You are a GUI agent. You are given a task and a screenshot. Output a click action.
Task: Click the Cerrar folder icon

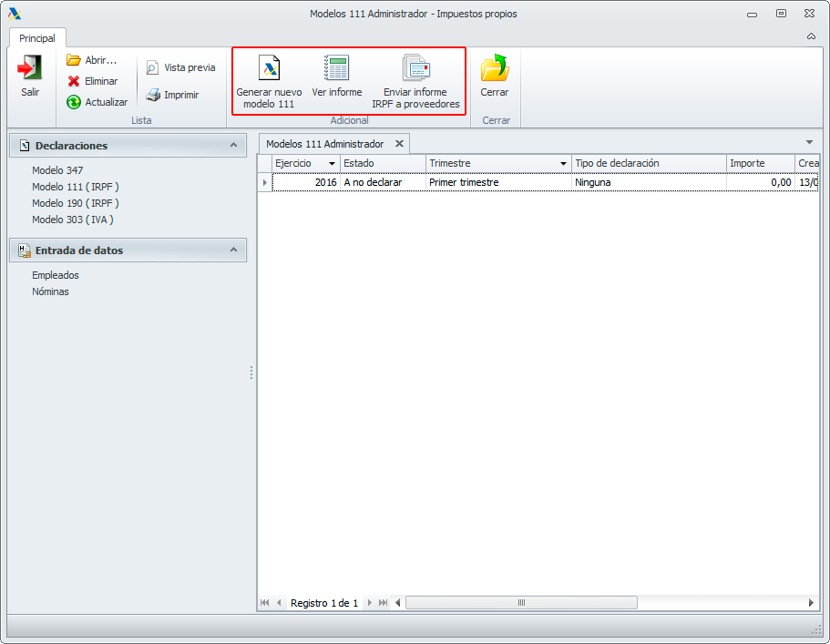coord(495,67)
